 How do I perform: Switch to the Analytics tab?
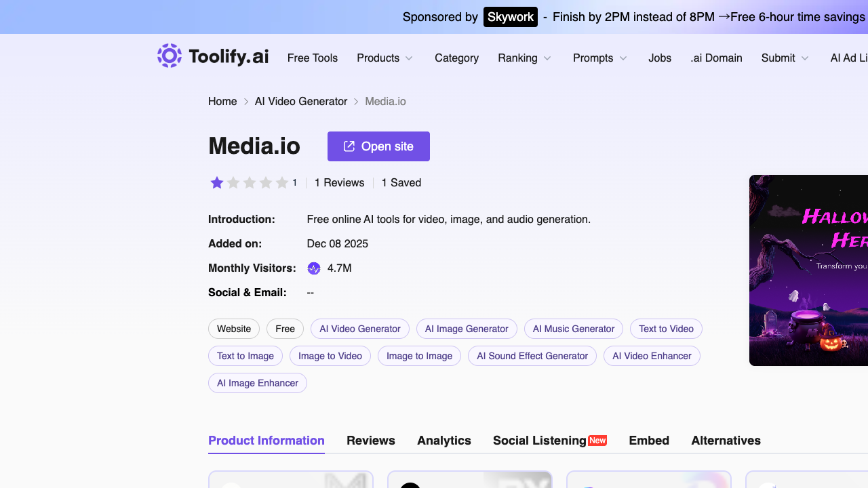pos(444,441)
